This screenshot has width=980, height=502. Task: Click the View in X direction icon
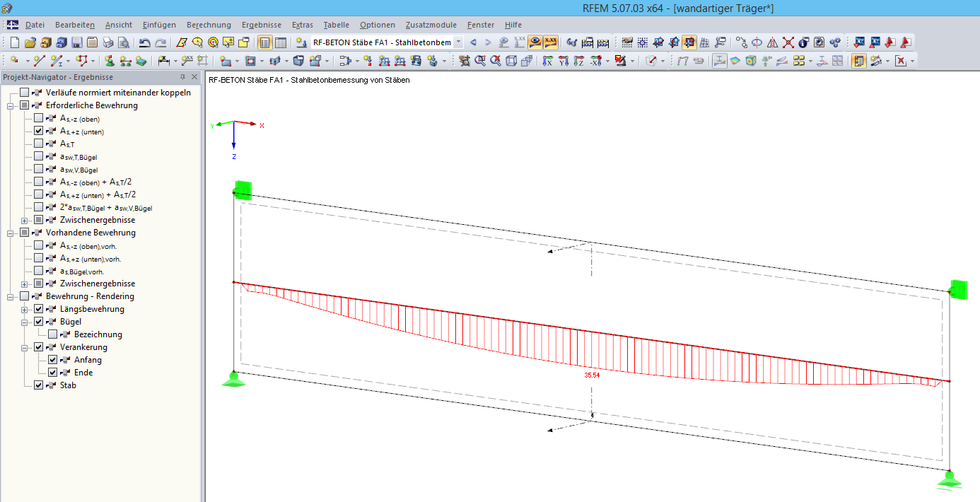[x=547, y=61]
